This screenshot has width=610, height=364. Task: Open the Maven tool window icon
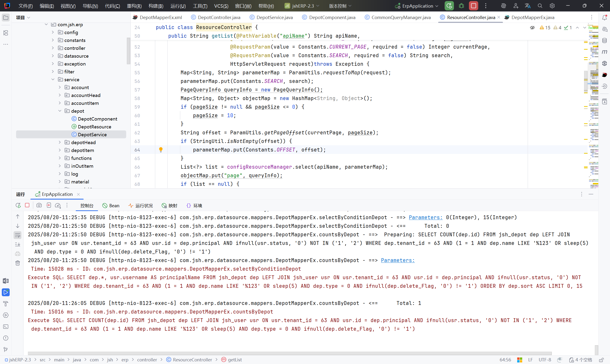pyautogui.click(x=604, y=52)
